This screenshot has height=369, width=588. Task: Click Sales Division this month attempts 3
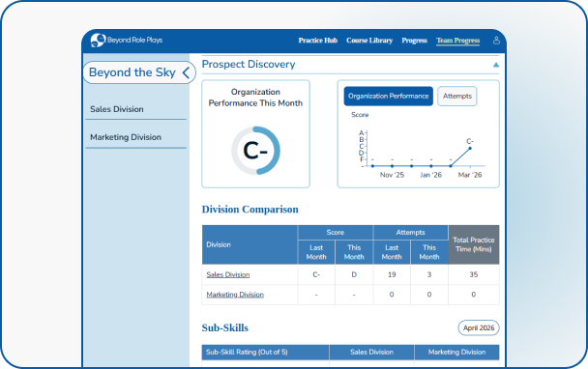tap(429, 274)
